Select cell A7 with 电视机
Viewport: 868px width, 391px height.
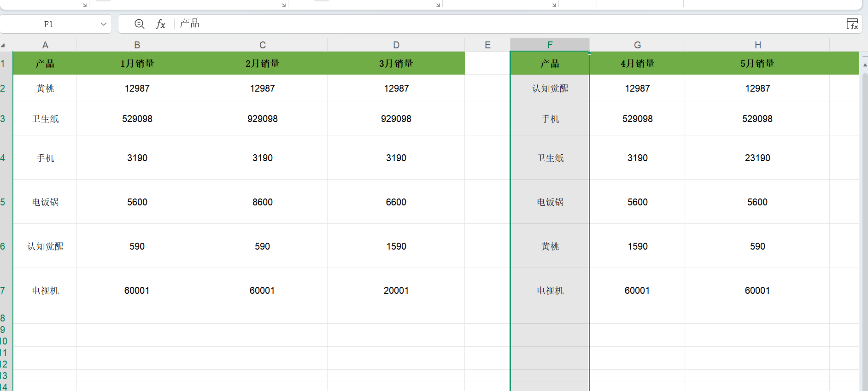45,290
